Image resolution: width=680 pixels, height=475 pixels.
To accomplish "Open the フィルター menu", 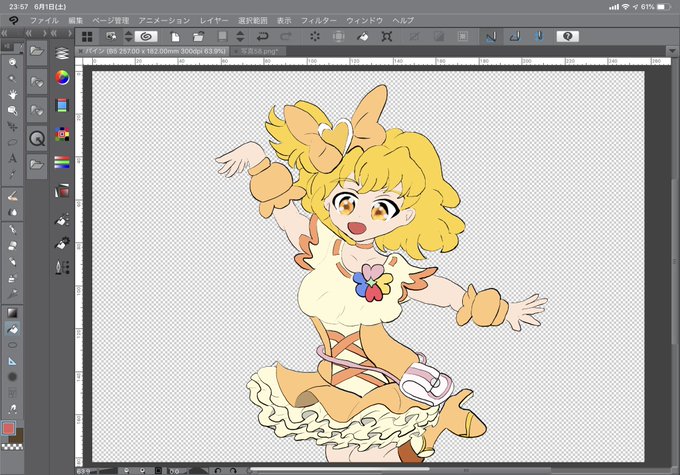I will [319, 20].
